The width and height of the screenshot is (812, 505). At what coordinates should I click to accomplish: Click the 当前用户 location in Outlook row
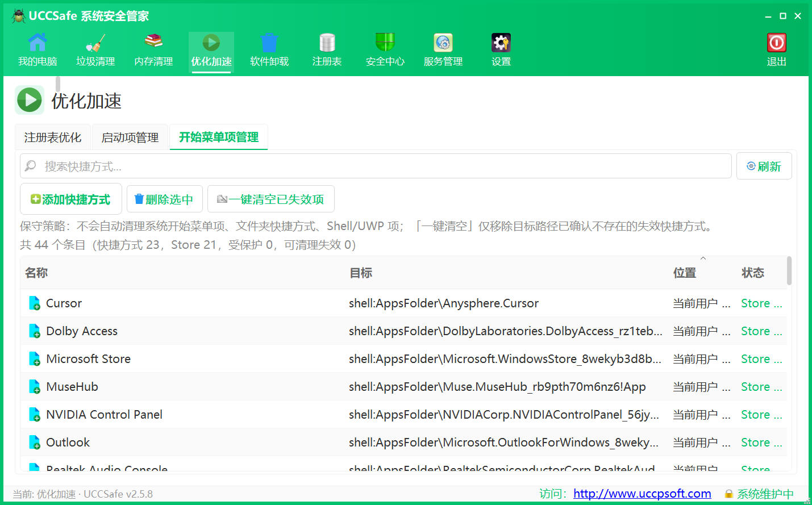[702, 443]
